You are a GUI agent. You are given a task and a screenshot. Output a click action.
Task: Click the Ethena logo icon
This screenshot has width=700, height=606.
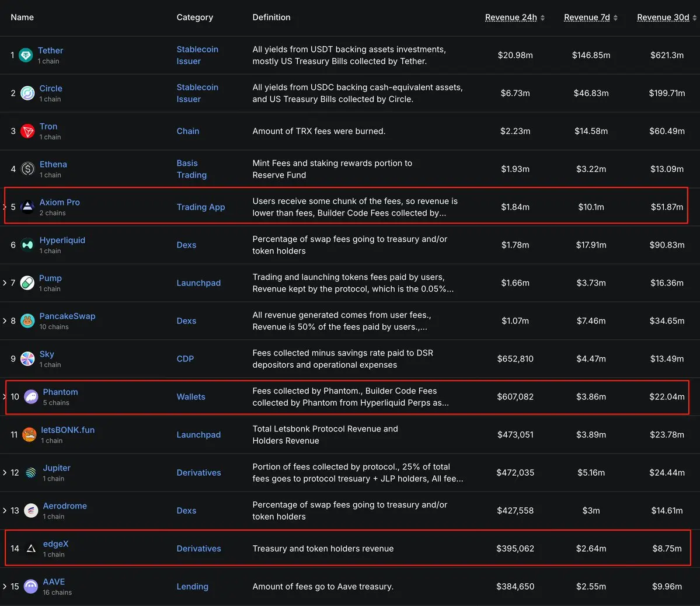tap(27, 169)
